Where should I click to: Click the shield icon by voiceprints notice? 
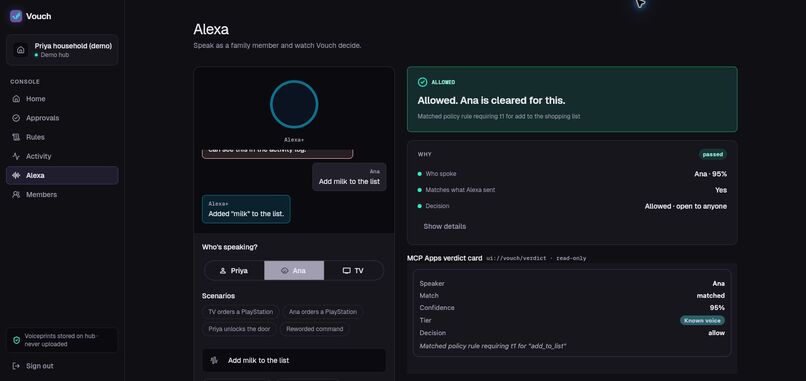[16, 340]
